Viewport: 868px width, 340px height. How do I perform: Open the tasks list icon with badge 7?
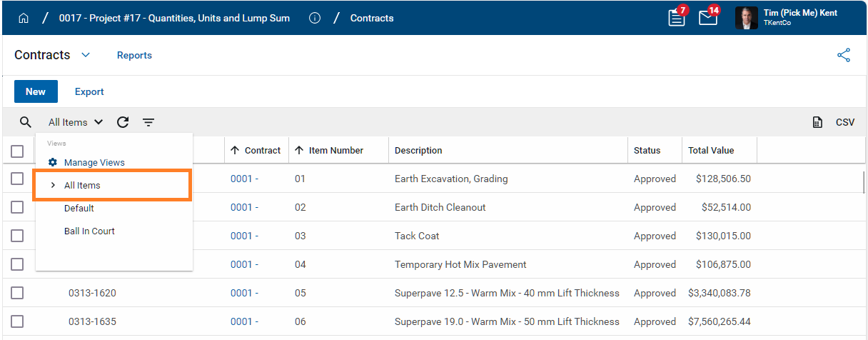[x=676, y=18]
